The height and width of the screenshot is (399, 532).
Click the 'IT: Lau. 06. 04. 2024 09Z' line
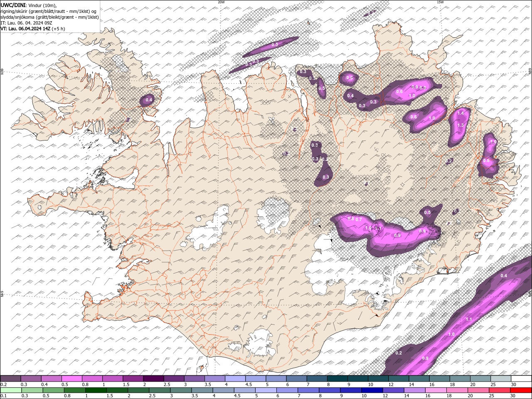point(26,23)
